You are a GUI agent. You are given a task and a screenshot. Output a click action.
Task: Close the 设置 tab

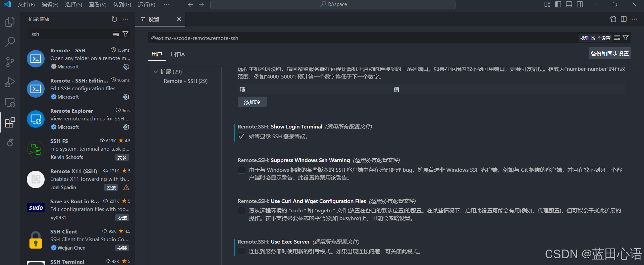179,19
